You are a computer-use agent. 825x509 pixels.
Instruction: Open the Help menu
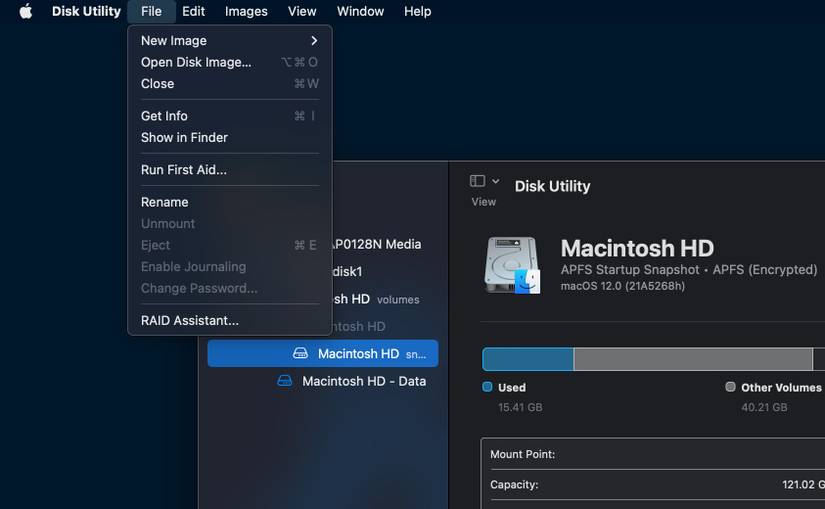(418, 11)
